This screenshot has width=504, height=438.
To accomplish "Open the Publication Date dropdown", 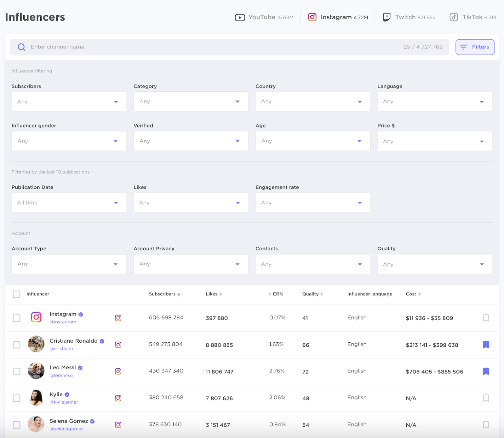I will click(x=69, y=202).
